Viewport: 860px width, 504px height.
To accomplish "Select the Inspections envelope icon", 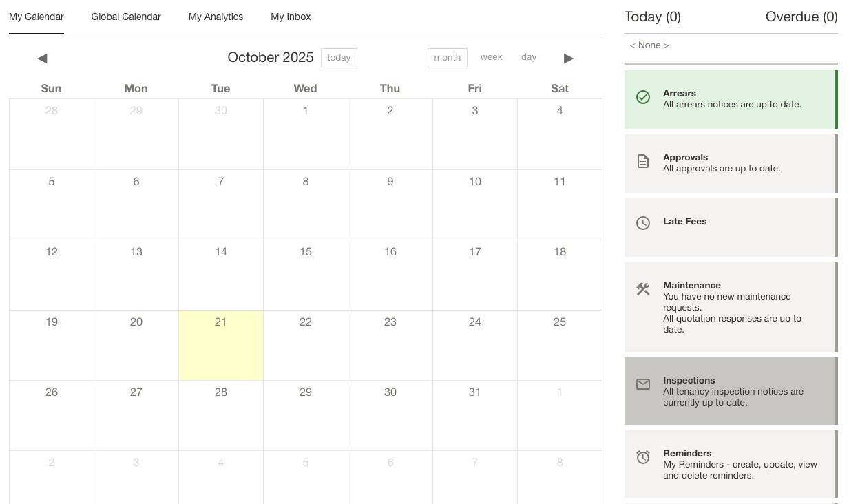I will 643,384.
